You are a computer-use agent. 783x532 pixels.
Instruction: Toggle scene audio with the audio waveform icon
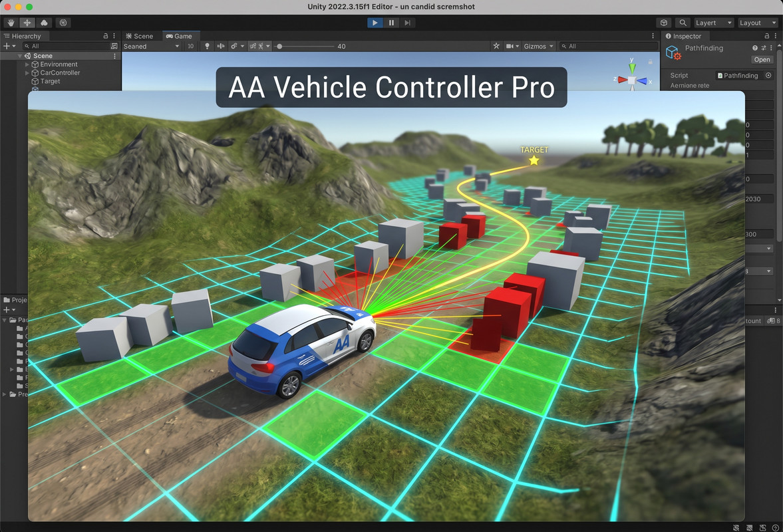click(221, 46)
